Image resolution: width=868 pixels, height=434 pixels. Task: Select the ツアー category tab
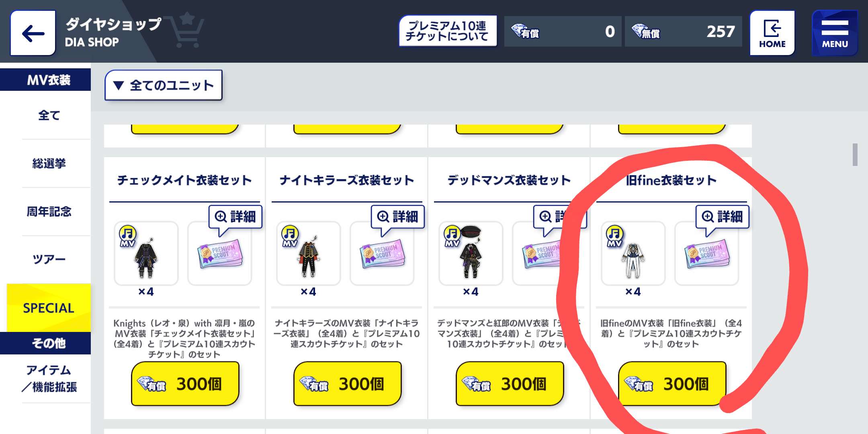49,260
